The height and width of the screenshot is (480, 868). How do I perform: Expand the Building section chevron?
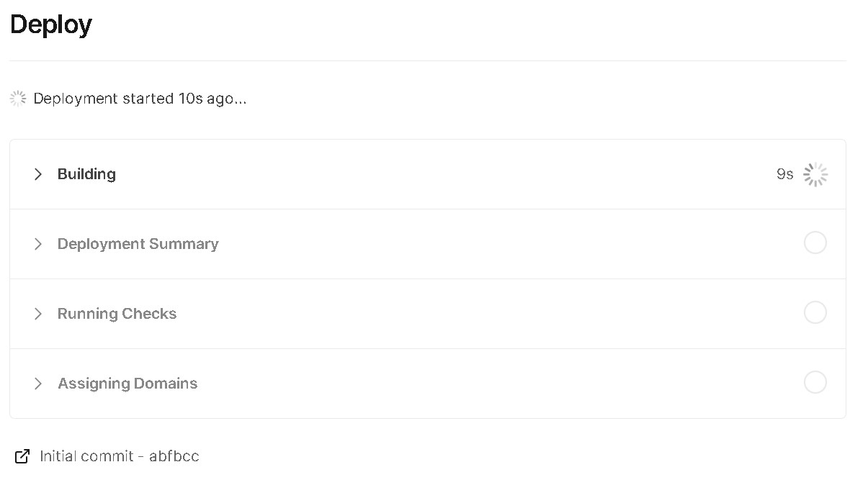point(38,174)
